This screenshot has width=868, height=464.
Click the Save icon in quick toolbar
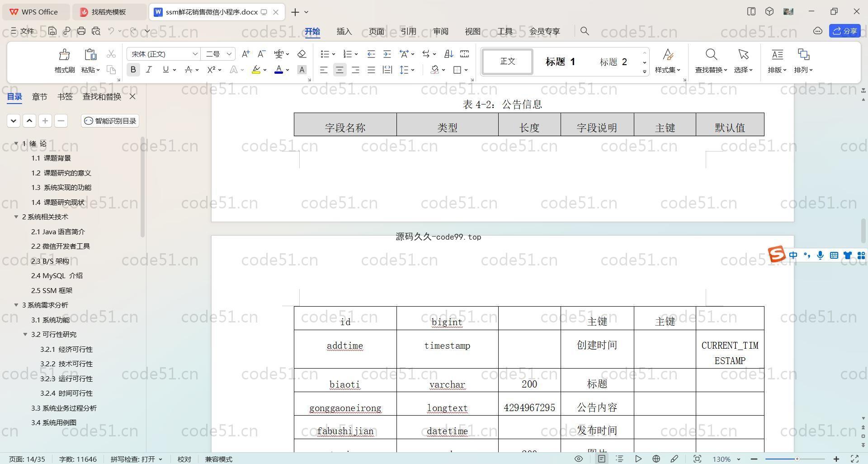click(52, 31)
